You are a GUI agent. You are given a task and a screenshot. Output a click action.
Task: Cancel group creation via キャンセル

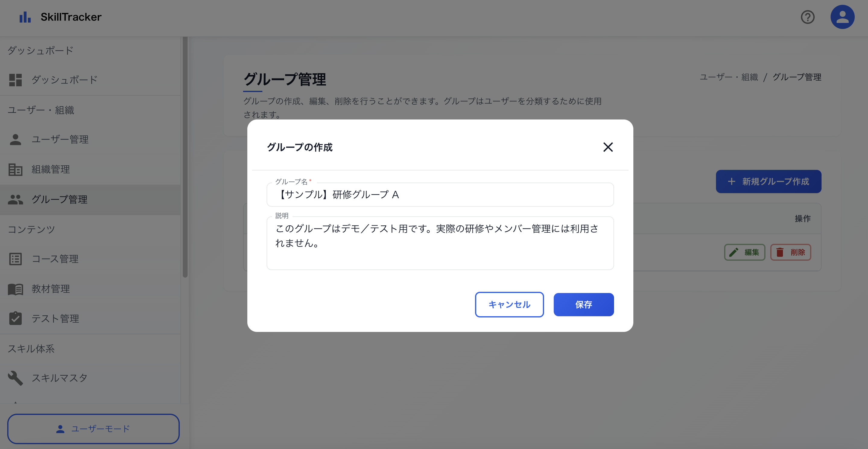pos(509,304)
